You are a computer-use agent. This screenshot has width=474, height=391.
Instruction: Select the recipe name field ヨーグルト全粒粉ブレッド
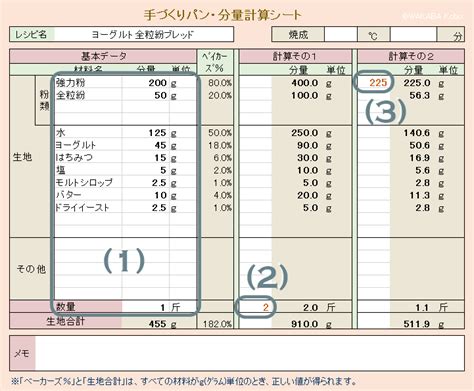tap(143, 34)
